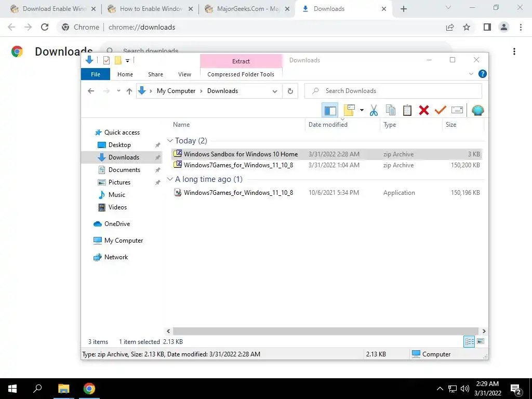The height and width of the screenshot is (399, 532).
Task: Click the orange checkmark Properties icon
Action: pyautogui.click(x=441, y=110)
